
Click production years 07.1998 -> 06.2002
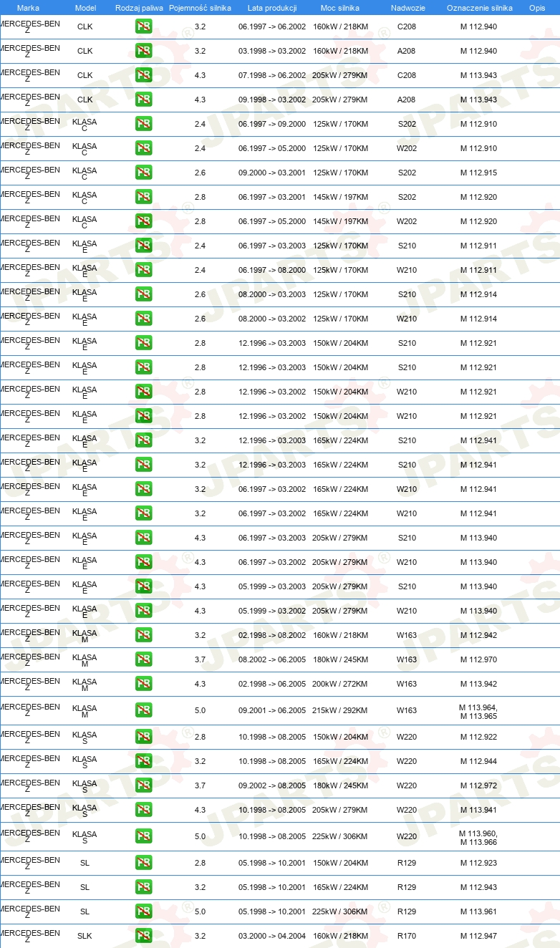point(272,75)
